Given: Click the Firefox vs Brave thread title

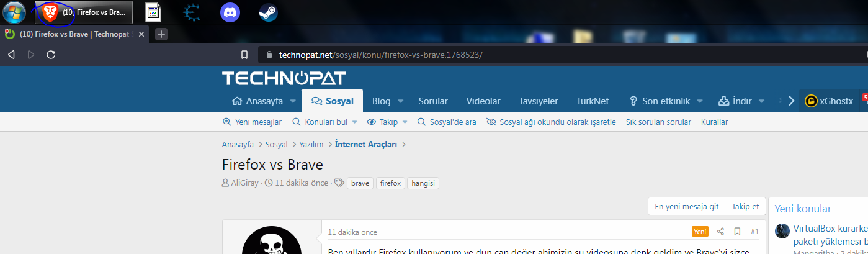Looking at the screenshot, I should (x=272, y=165).
